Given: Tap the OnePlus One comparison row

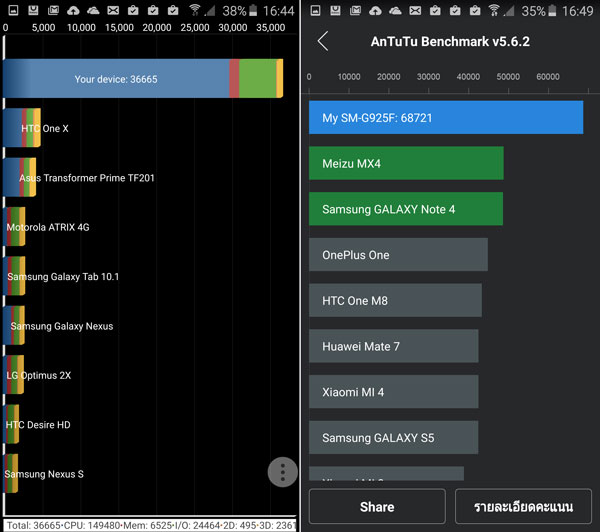Looking at the screenshot, I should pyautogui.click(x=398, y=255).
